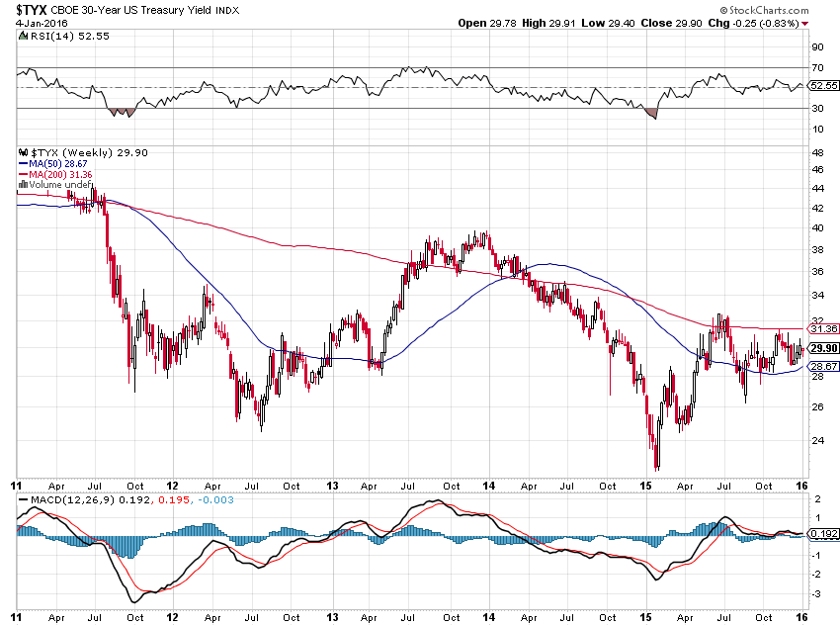Viewport: 840px width, 626px height.
Task: Jump to the year 14 time axis marker
Action: pos(488,487)
